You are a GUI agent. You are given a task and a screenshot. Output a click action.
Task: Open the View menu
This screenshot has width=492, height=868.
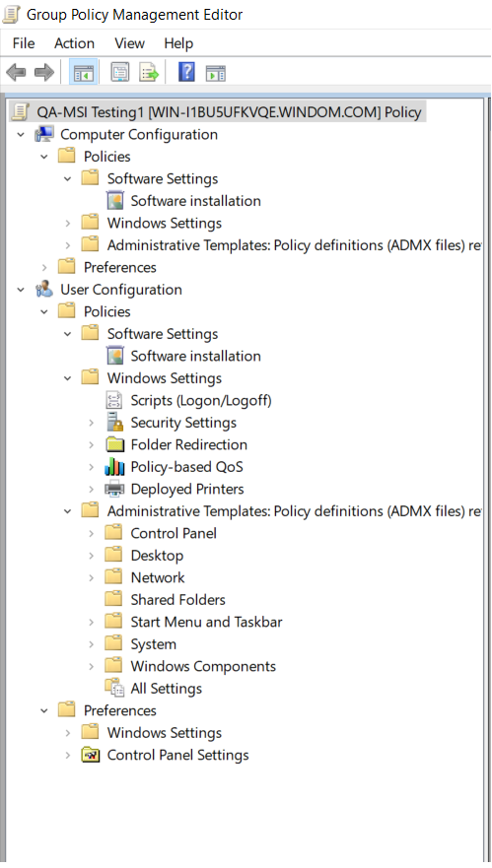tap(129, 43)
